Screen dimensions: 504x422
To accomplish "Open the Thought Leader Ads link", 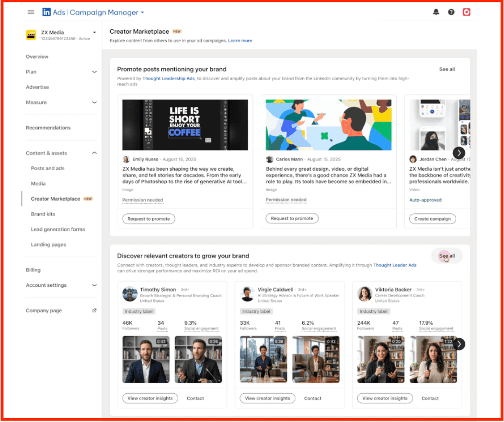I will point(395,265).
